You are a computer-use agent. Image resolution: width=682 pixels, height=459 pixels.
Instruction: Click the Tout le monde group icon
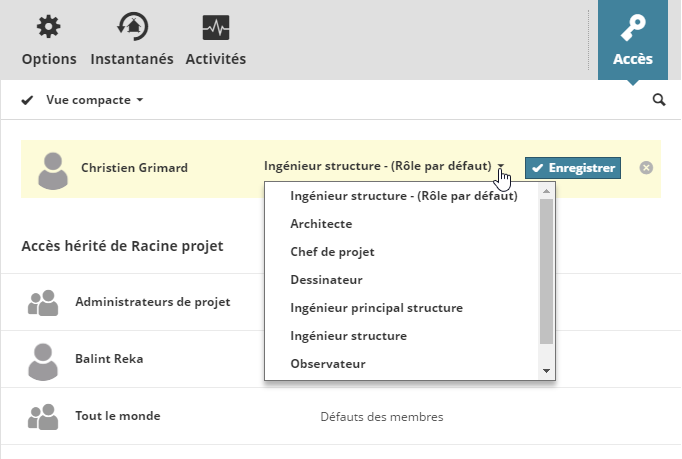(43, 417)
